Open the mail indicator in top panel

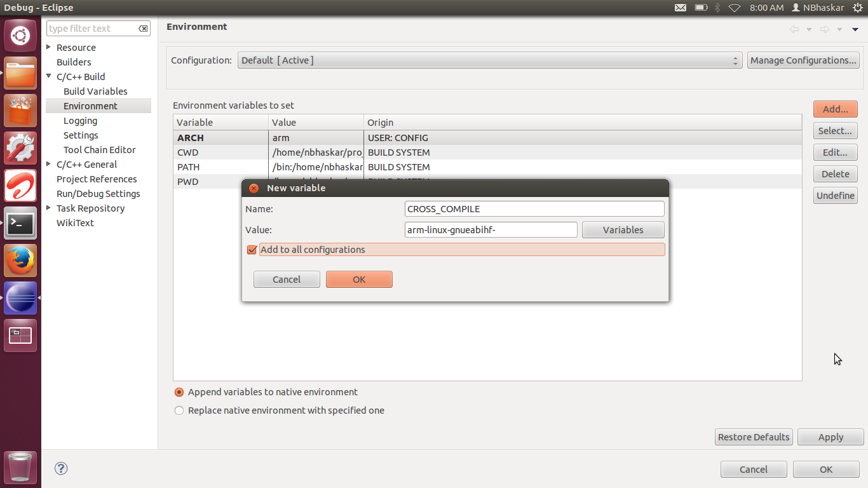point(681,8)
